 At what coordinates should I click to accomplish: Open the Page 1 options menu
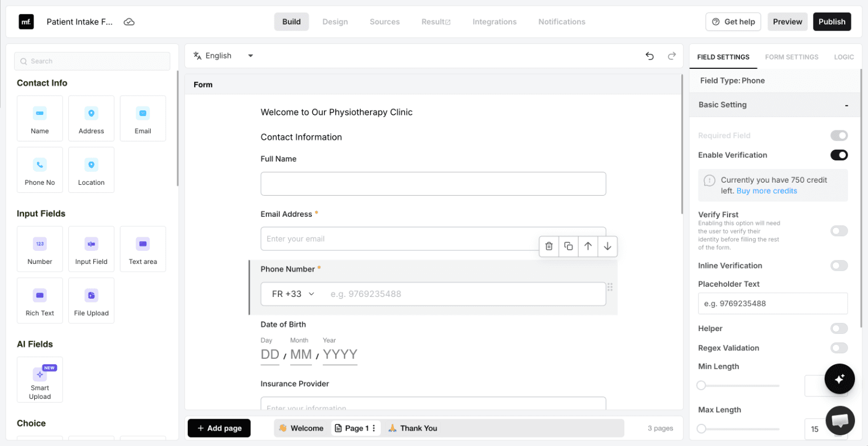coord(374,428)
